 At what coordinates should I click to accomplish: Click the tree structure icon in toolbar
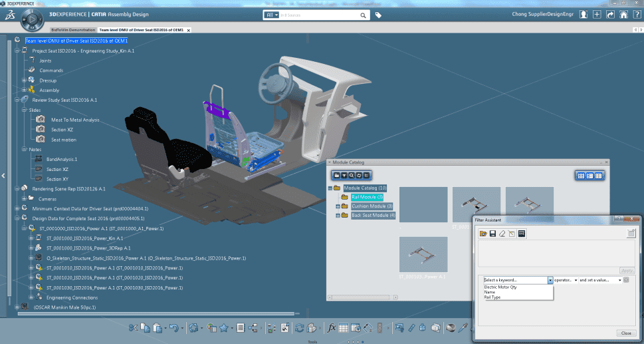tap(253, 327)
